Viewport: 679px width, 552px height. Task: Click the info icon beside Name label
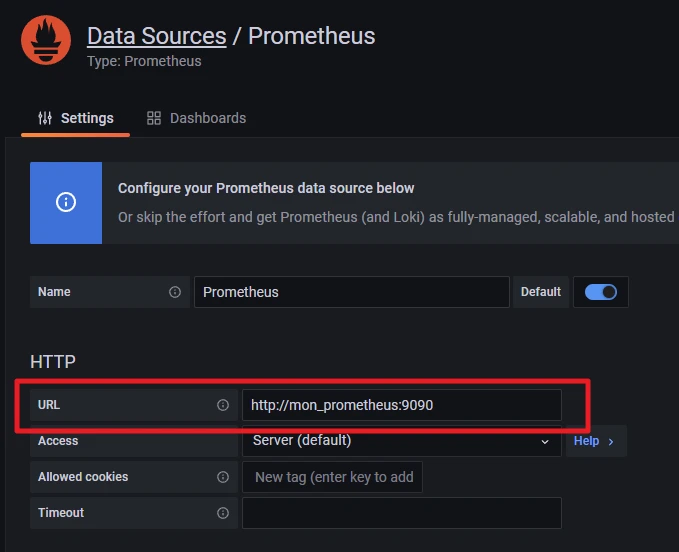click(175, 292)
